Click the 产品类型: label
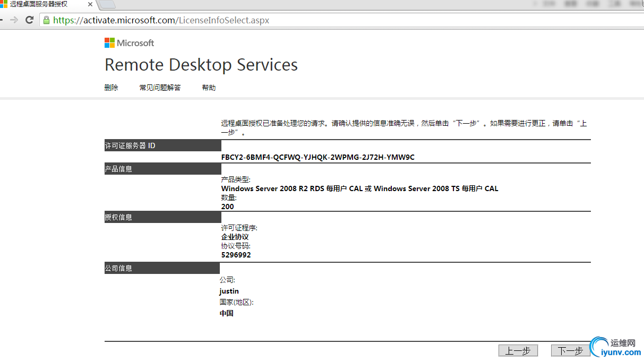This screenshot has width=644, height=361. (x=236, y=179)
